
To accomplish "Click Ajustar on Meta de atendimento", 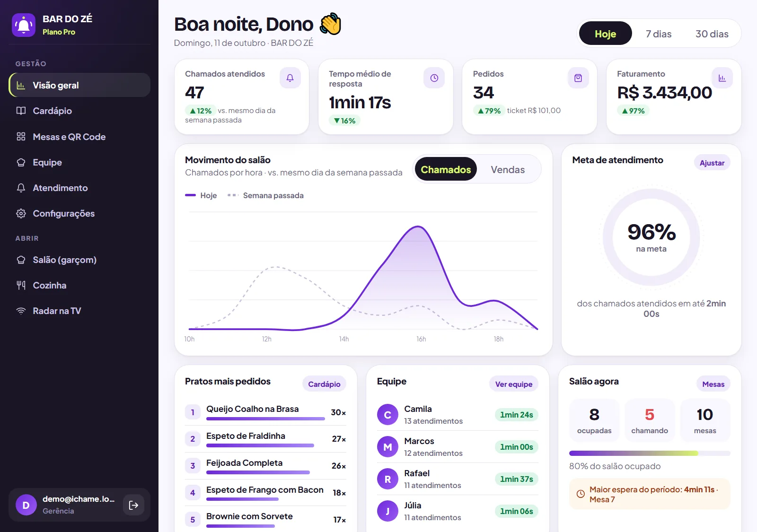I will coord(712,163).
